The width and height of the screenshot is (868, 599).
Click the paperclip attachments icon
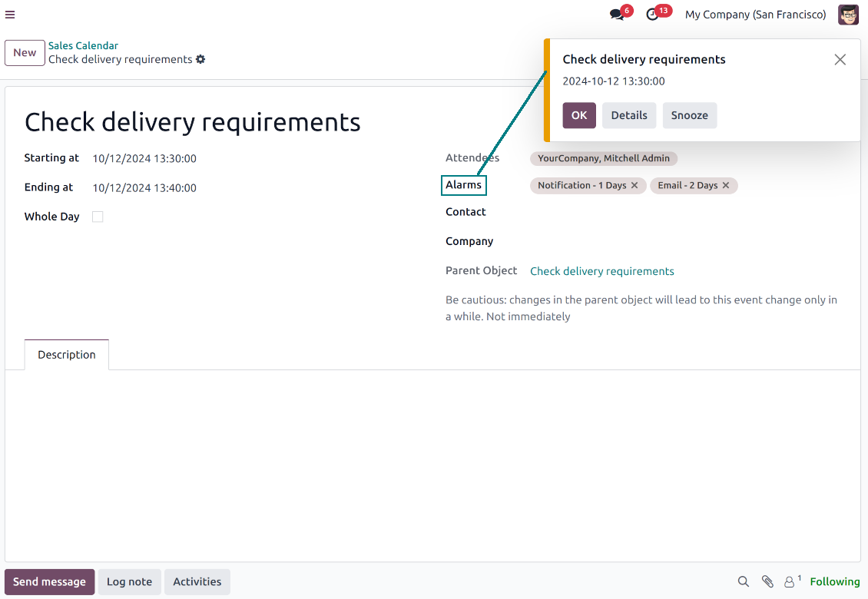click(767, 581)
